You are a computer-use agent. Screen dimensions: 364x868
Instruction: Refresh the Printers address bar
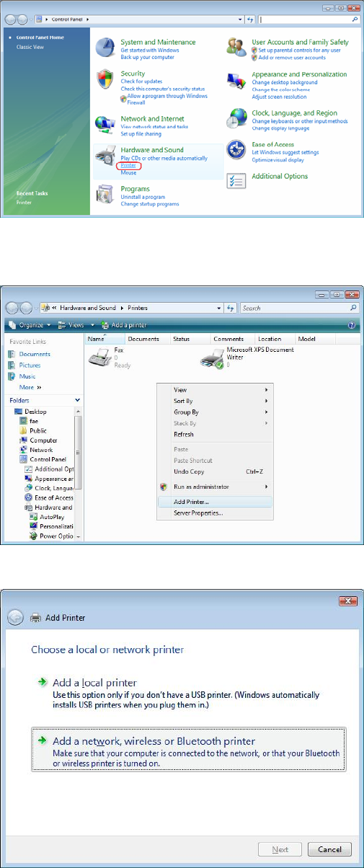tap(231, 308)
